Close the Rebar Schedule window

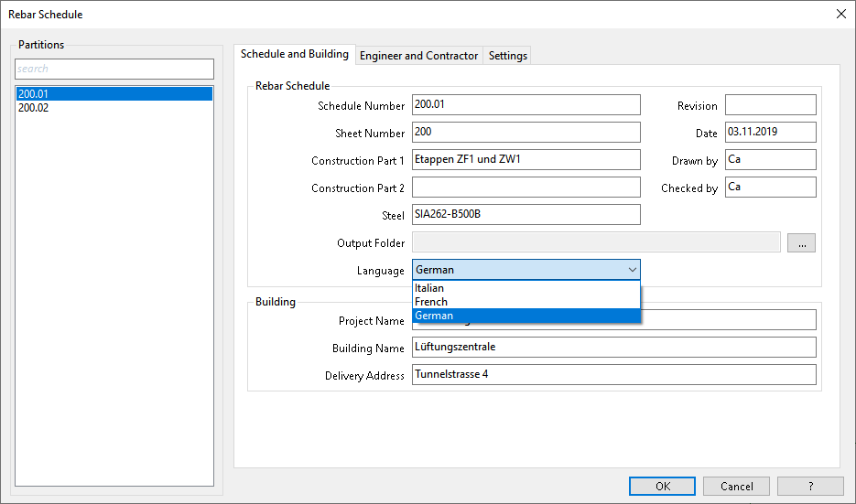pyautogui.click(x=841, y=15)
